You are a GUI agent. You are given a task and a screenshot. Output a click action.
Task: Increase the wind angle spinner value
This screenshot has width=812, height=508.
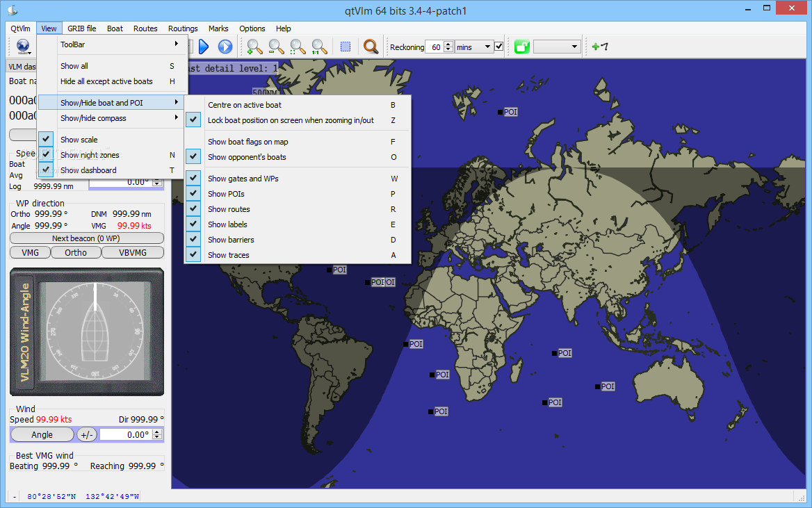157,432
